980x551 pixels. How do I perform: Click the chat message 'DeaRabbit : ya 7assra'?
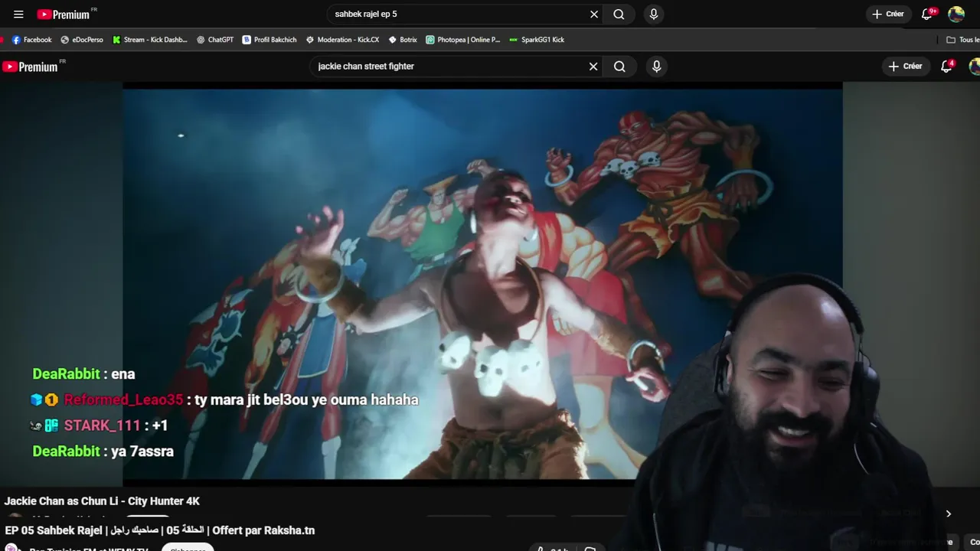(x=103, y=452)
